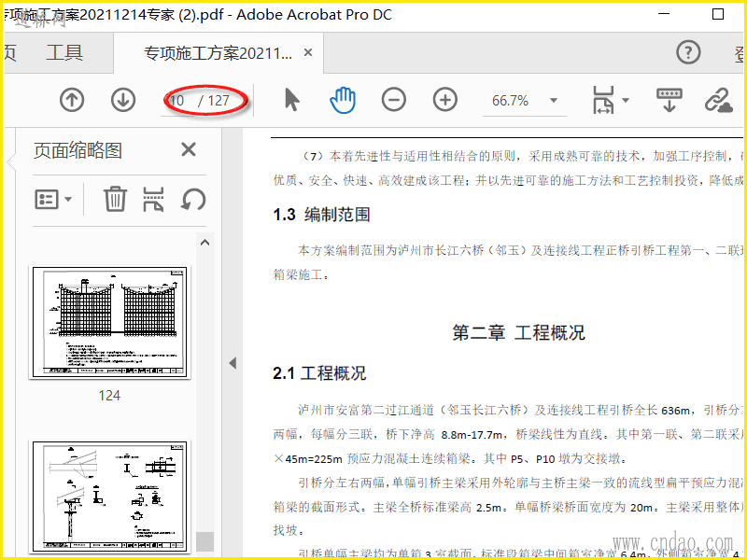Click the 124 page label
Viewport: 747px width, 560px height.
tap(109, 395)
